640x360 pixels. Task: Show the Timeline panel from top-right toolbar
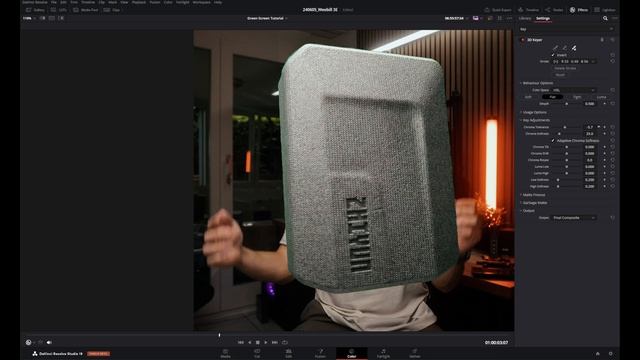[x=529, y=10]
